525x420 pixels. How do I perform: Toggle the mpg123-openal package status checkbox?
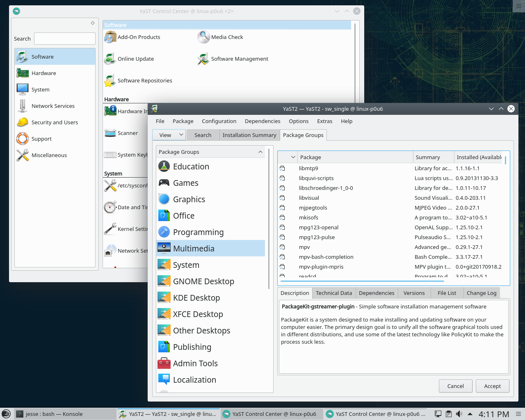point(282,227)
